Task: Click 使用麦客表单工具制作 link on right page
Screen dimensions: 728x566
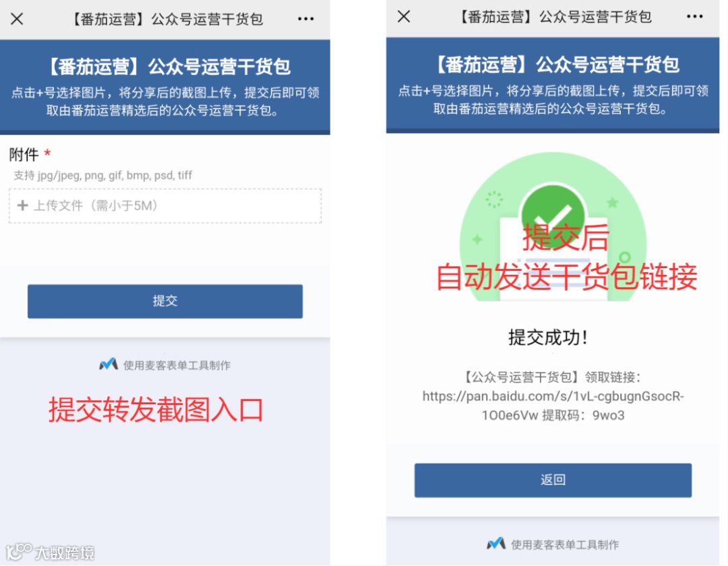Action: click(x=565, y=544)
